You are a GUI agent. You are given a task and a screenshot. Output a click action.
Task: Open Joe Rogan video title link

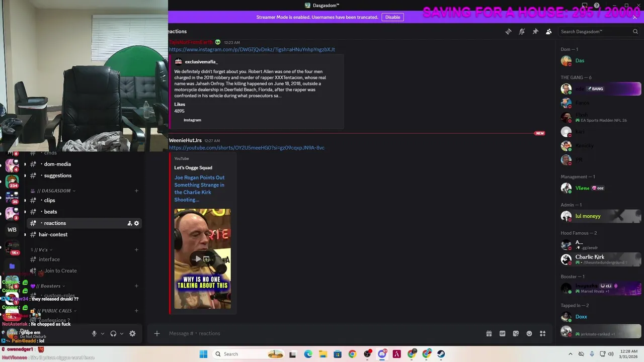[200, 189]
